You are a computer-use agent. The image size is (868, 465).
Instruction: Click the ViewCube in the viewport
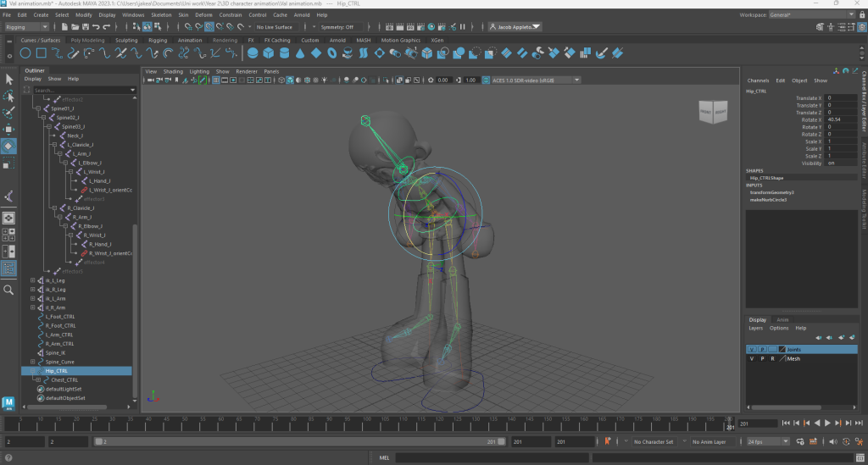[712, 112]
